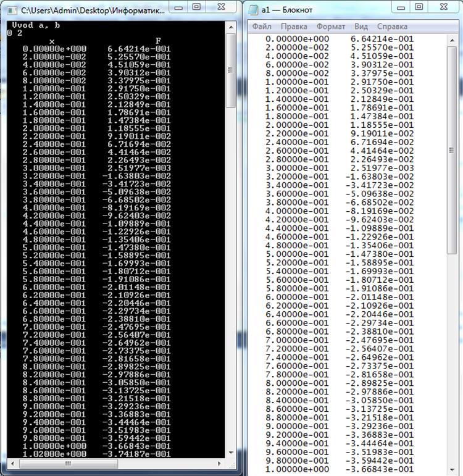The image size is (463, 476).
Task: Click console x value 5.00000e-001
Action: coord(54,248)
